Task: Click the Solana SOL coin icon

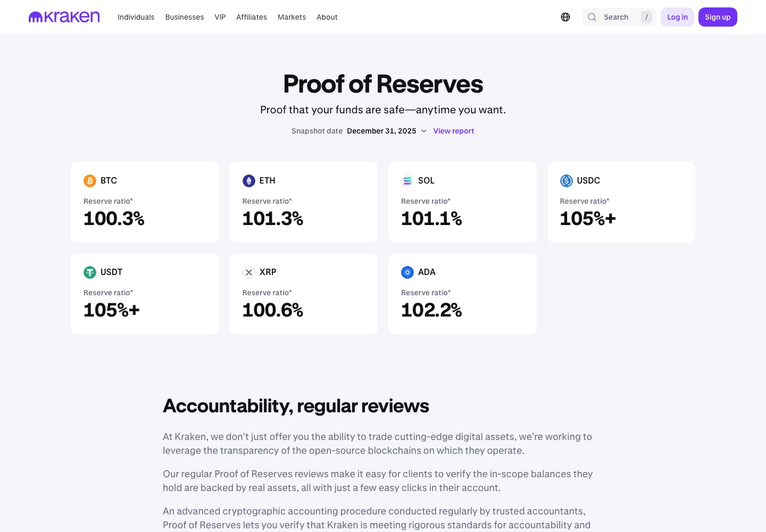Action: tap(407, 181)
